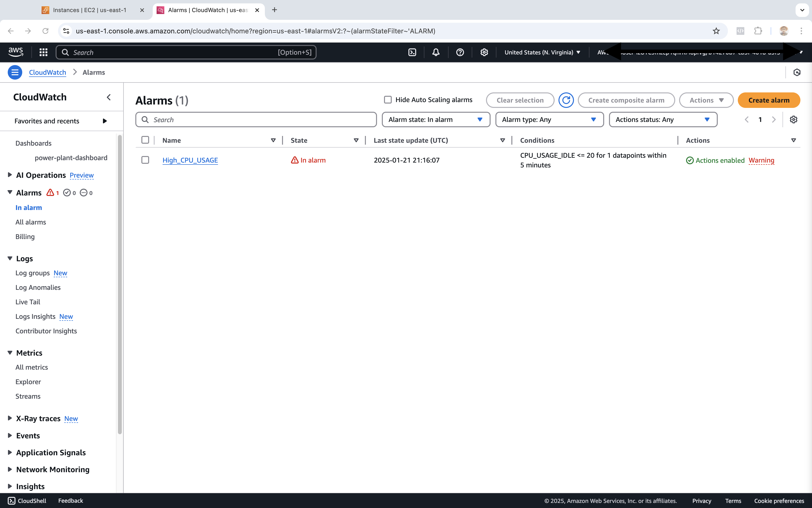Bookmark this page with star icon

click(x=716, y=31)
